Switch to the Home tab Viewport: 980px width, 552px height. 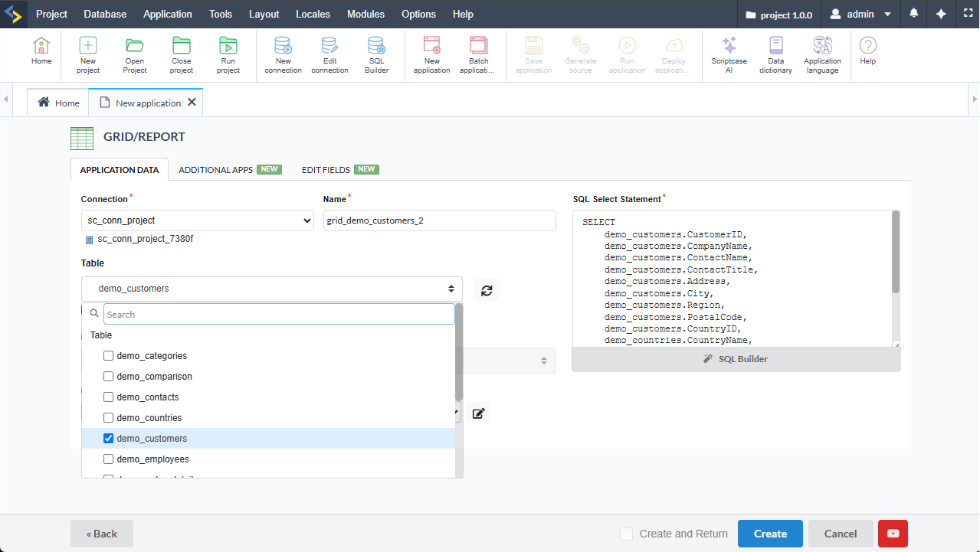[x=58, y=103]
